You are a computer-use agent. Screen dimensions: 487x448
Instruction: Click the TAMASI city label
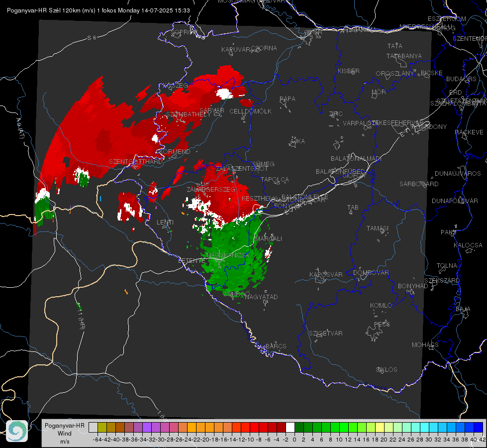coord(378,228)
